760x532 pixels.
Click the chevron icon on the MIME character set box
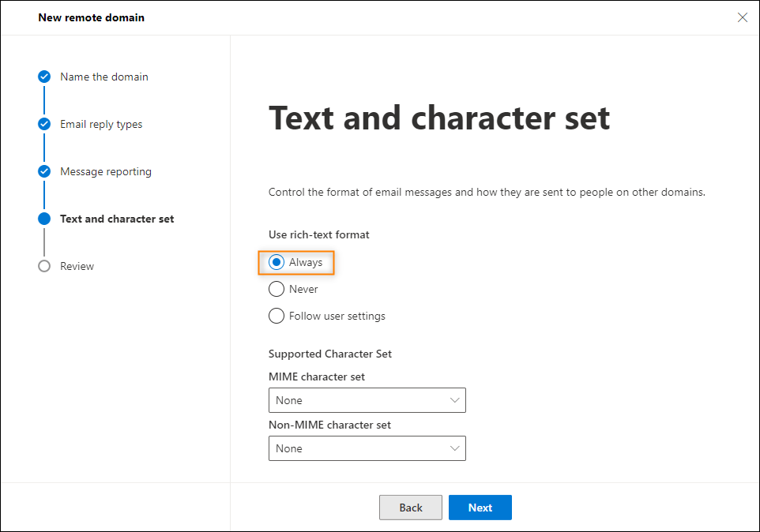click(456, 400)
